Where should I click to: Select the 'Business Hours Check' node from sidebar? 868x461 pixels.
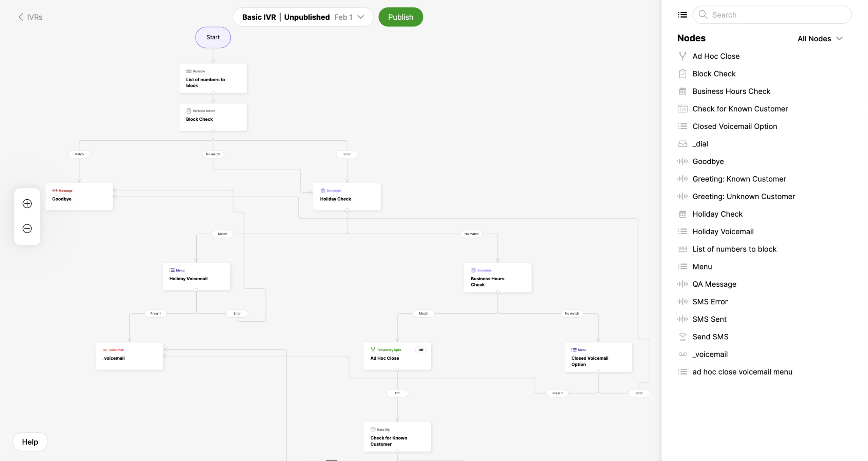tap(731, 91)
